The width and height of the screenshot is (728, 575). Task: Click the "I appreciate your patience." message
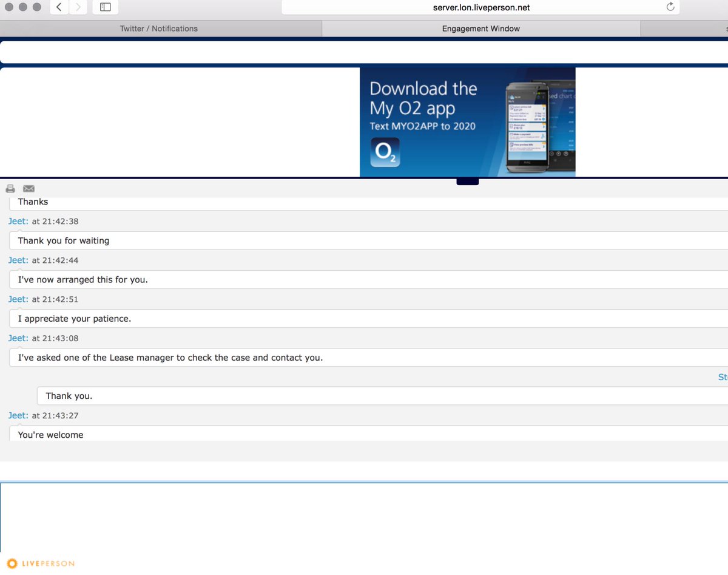(x=75, y=319)
